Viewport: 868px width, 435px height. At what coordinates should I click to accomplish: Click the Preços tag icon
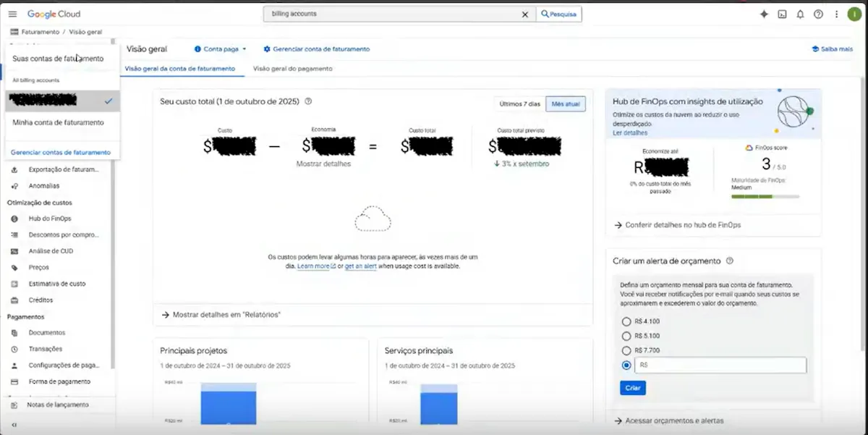(14, 267)
